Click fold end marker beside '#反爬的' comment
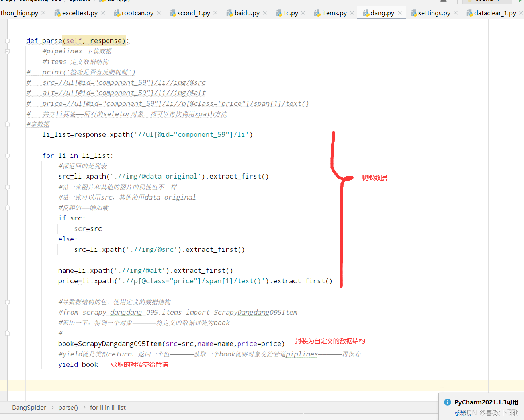Image resolution: width=524 pixels, height=420 pixels. pyautogui.click(x=7, y=208)
